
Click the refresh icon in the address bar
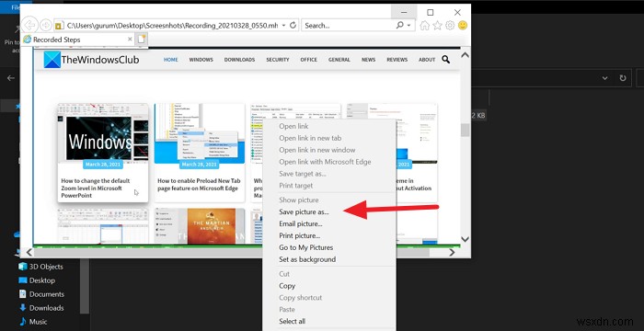tap(293, 26)
